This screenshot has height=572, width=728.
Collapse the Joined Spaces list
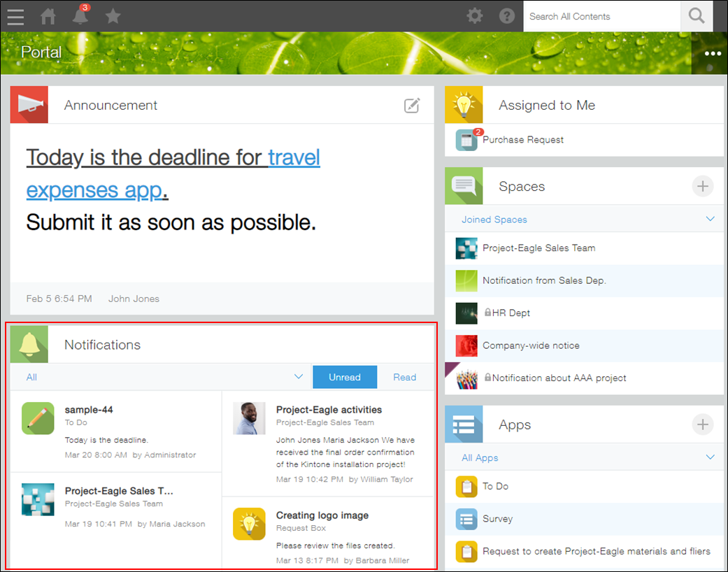click(x=711, y=219)
